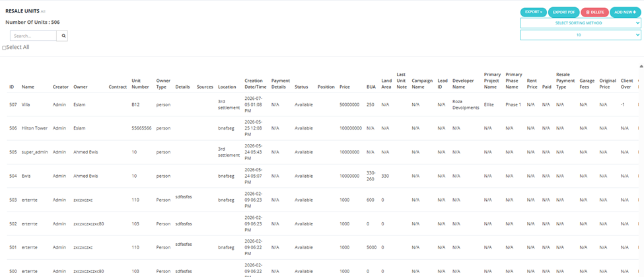Click the Villa row name cell
This screenshot has width=644, height=277.
(26, 104)
